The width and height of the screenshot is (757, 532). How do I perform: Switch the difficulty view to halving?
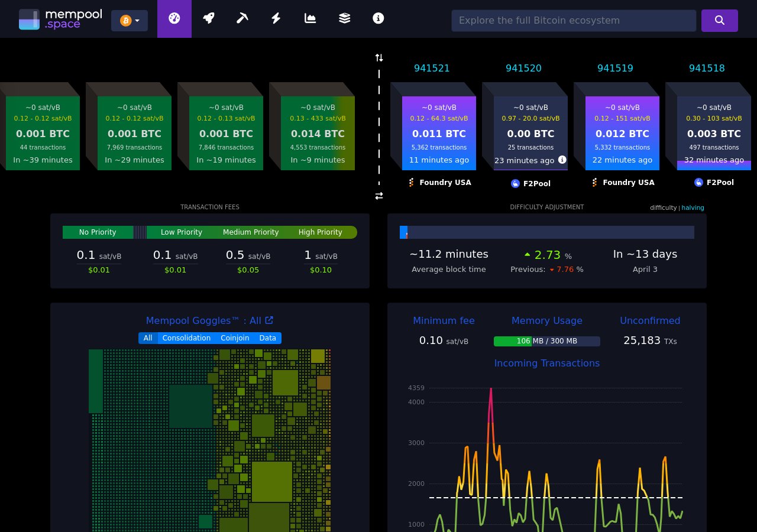(x=693, y=207)
